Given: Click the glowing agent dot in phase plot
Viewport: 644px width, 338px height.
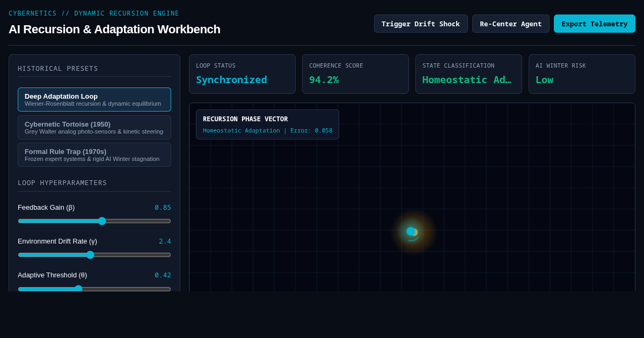Looking at the screenshot, I should click(x=411, y=231).
